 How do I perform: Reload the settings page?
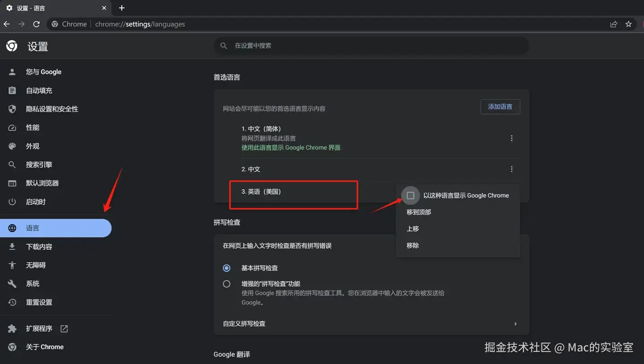(37, 24)
